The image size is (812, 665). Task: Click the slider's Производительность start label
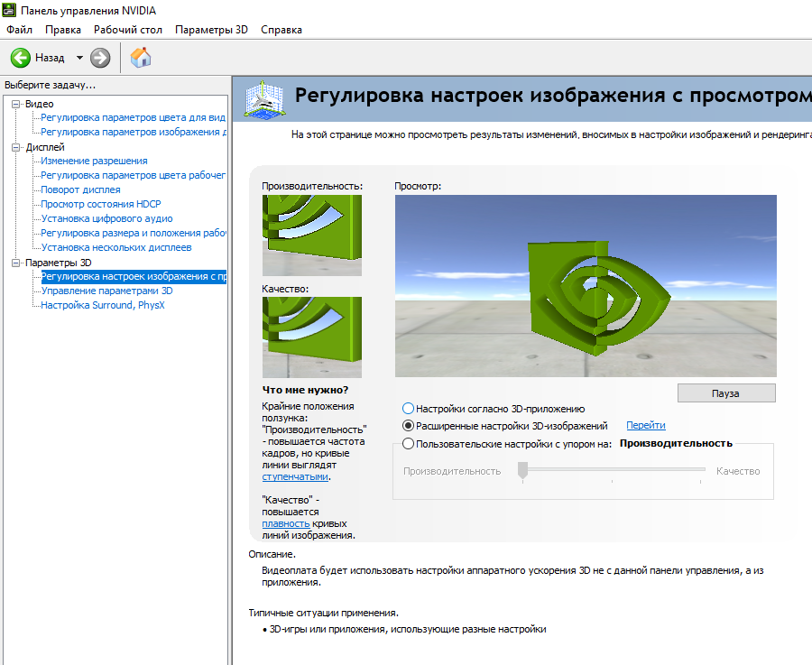(x=452, y=471)
